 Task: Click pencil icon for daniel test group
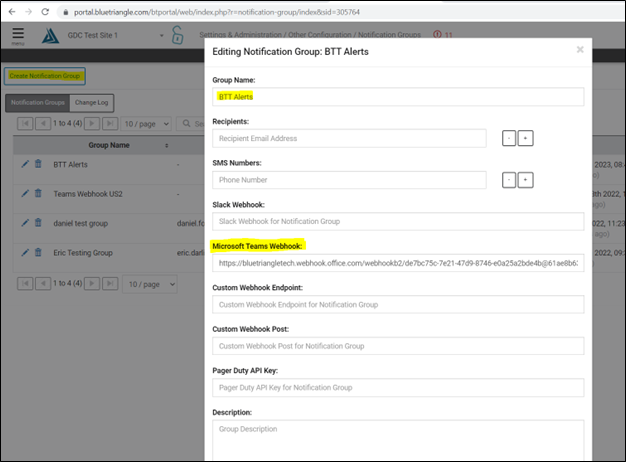point(25,222)
